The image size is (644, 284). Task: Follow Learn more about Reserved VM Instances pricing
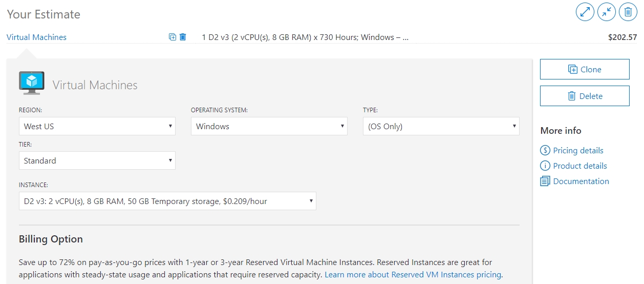[413, 274]
